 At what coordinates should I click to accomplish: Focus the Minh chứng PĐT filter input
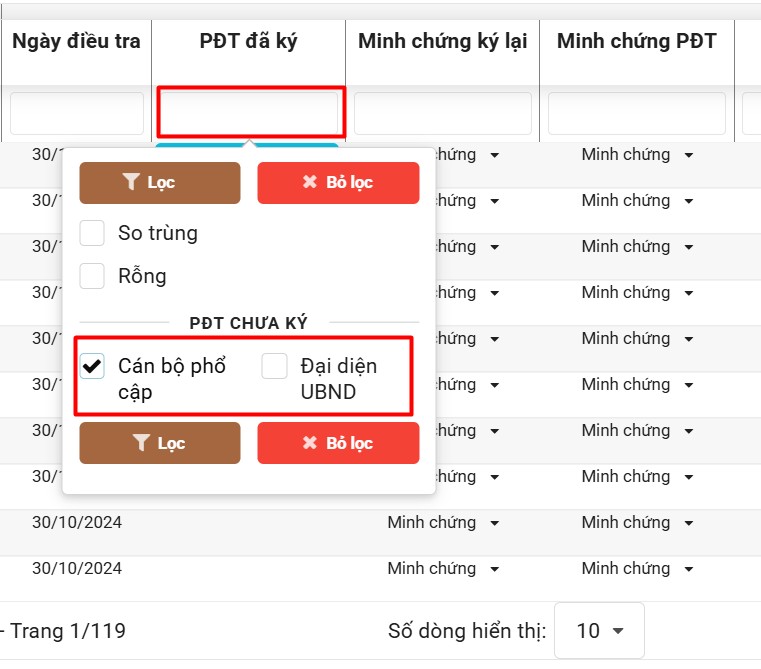click(636, 114)
